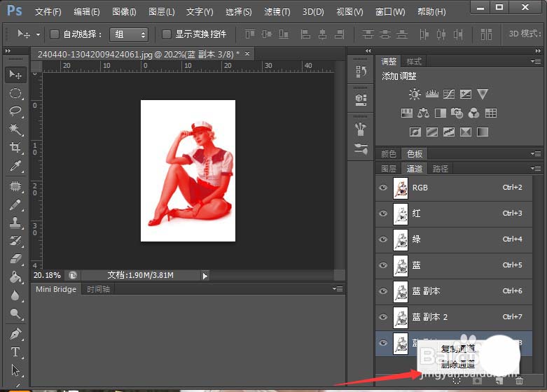Open the 图像(I) menu

point(124,12)
